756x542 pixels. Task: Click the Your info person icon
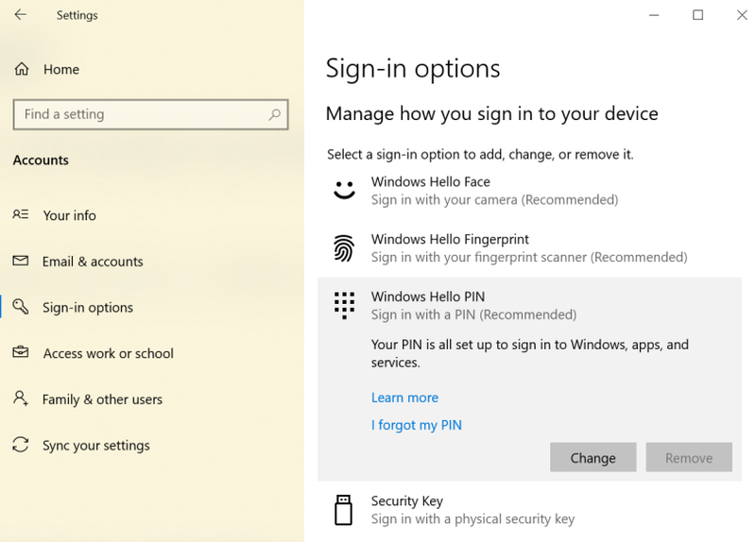pos(21,214)
